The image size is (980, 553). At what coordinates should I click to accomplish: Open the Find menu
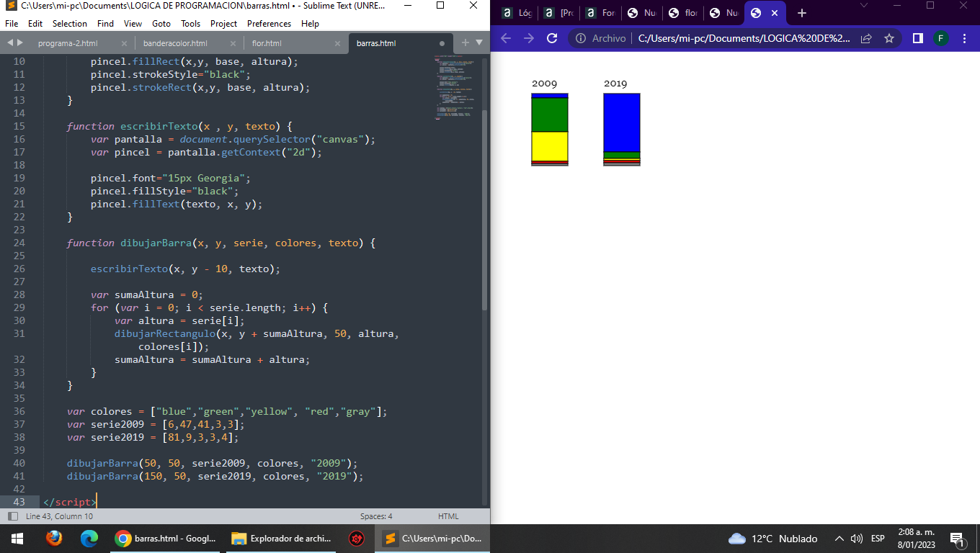105,23
